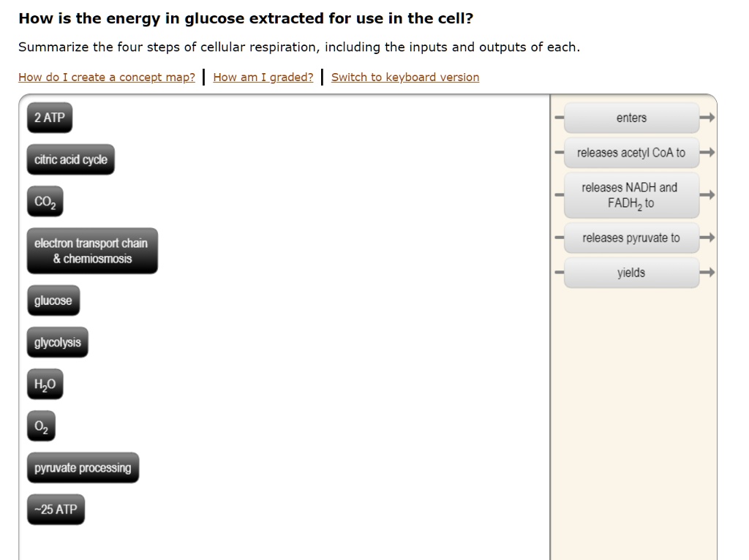Select the 2 ATP tile
Image resolution: width=749 pixels, height=560 pixels.
click(x=49, y=117)
